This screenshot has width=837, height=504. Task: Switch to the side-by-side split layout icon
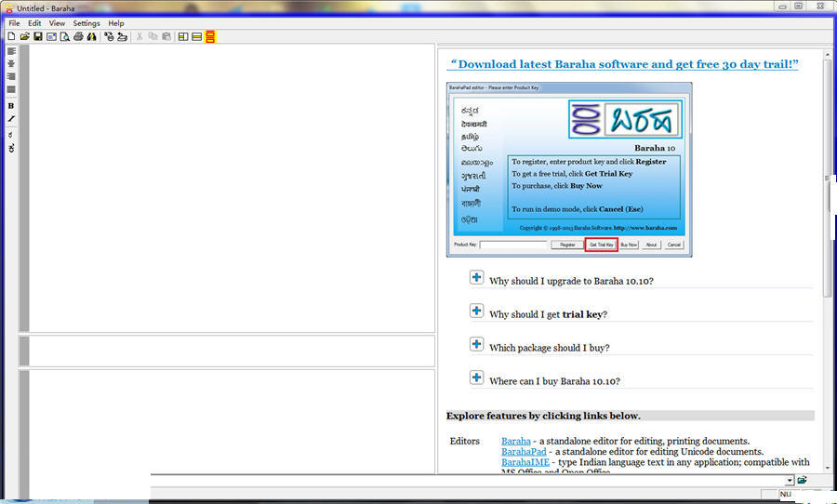pos(183,36)
